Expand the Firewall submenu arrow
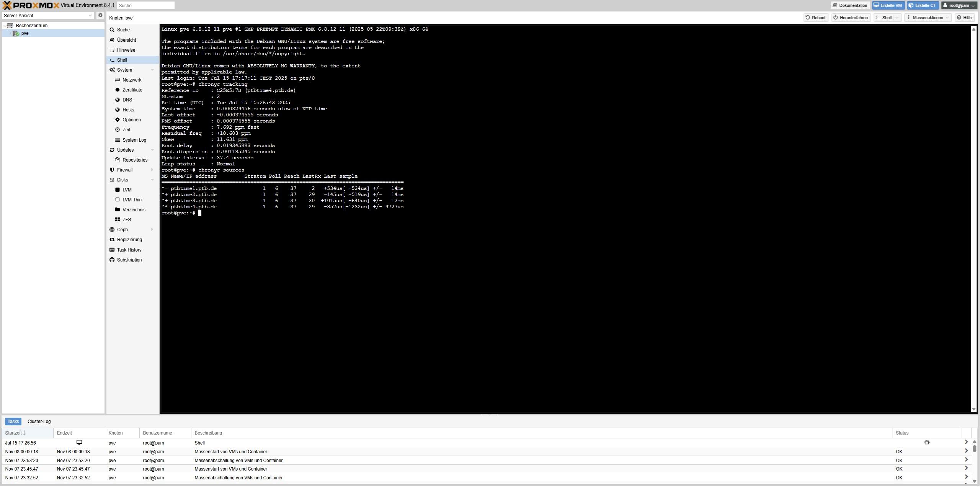Image resolution: width=980 pixels, height=487 pixels. point(152,170)
